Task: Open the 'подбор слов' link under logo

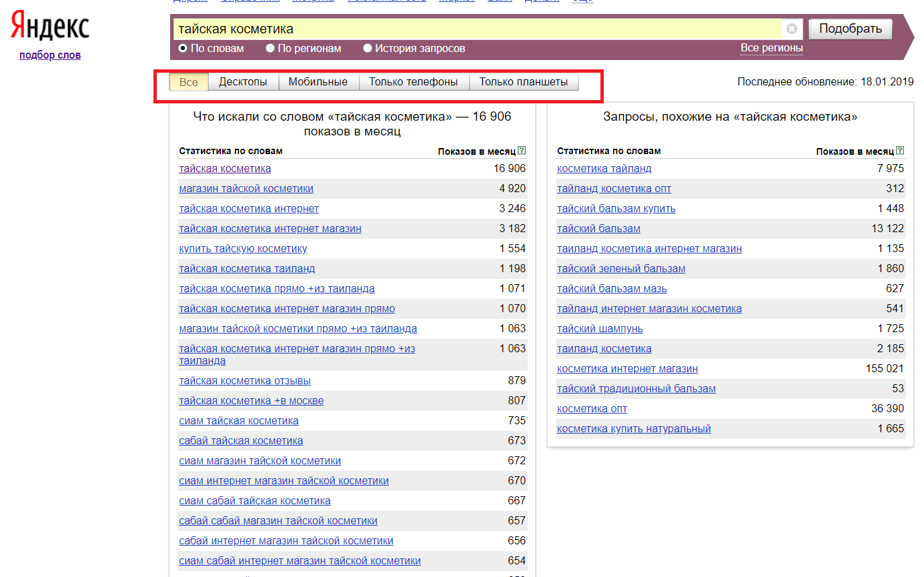Action: tap(50, 55)
